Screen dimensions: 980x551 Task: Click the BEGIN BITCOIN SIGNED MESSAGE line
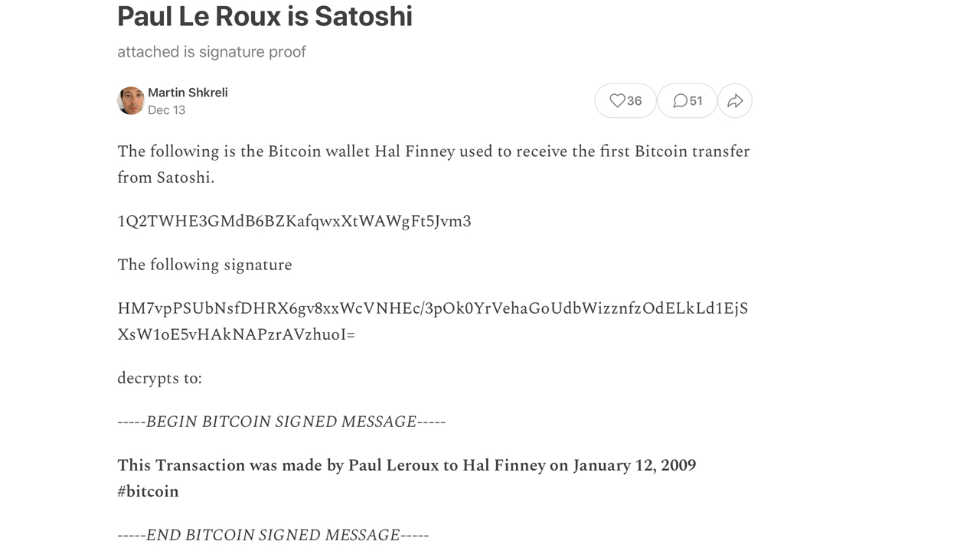pos(280,421)
